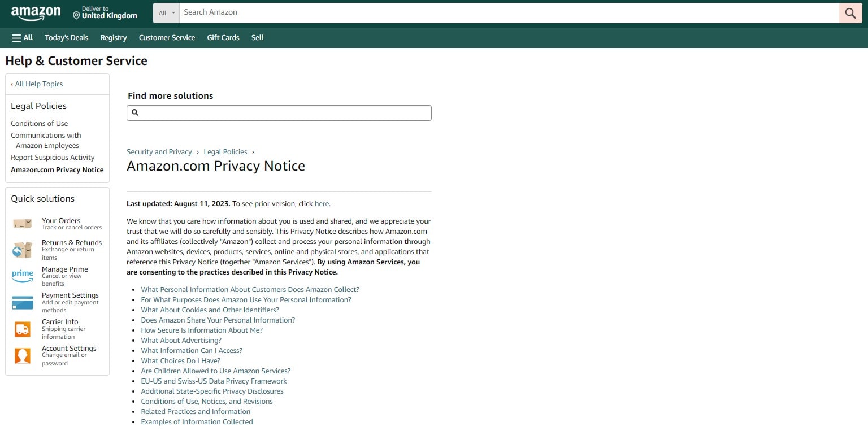This screenshot has height=431, width=868.
Task: Jump to What About Cookies section
Action: tap(210, 310)
